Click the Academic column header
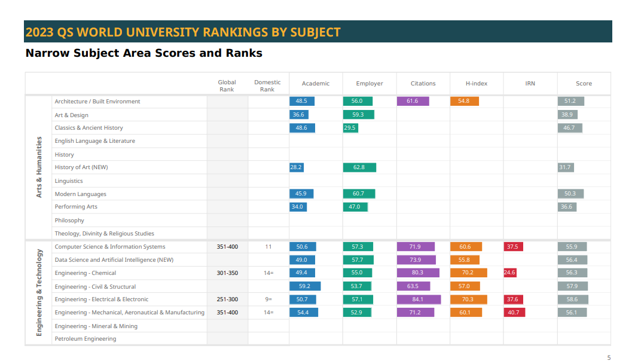 tap(315, 84)
